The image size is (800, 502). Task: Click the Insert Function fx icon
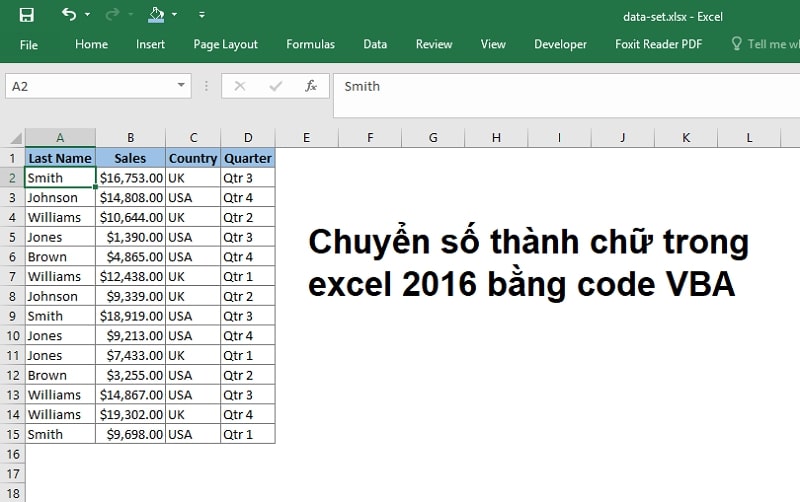tap(311, 86)
